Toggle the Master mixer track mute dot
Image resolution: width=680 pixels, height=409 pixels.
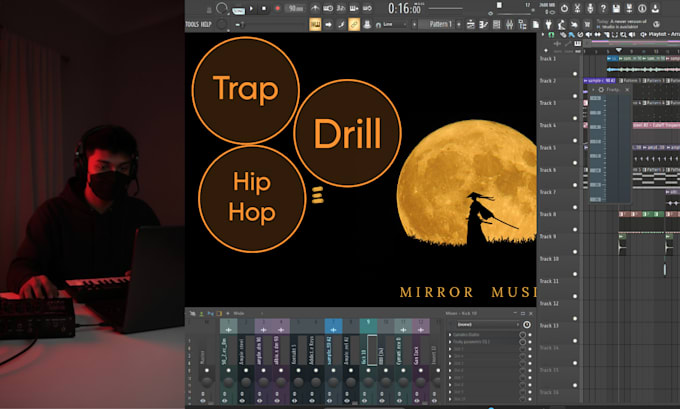206,370
